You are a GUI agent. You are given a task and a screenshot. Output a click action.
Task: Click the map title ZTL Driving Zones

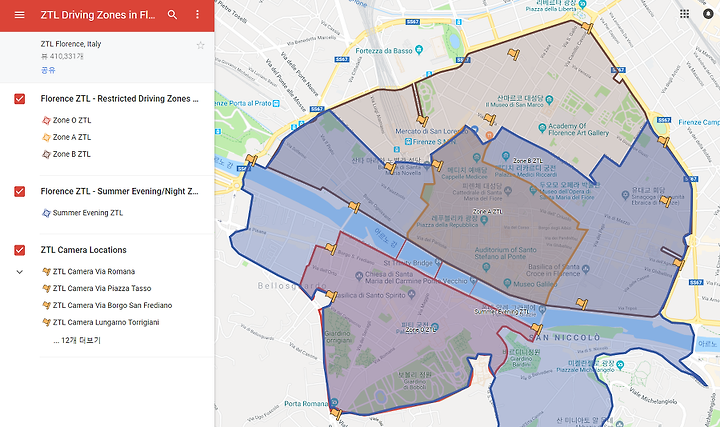tap(98, 15)
